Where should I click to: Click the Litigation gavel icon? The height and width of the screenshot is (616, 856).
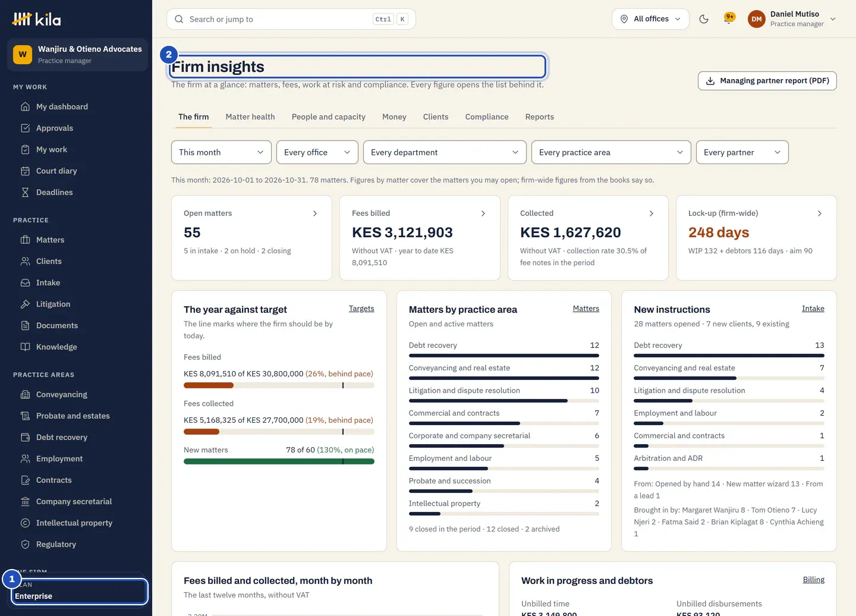tap(25, 304)
